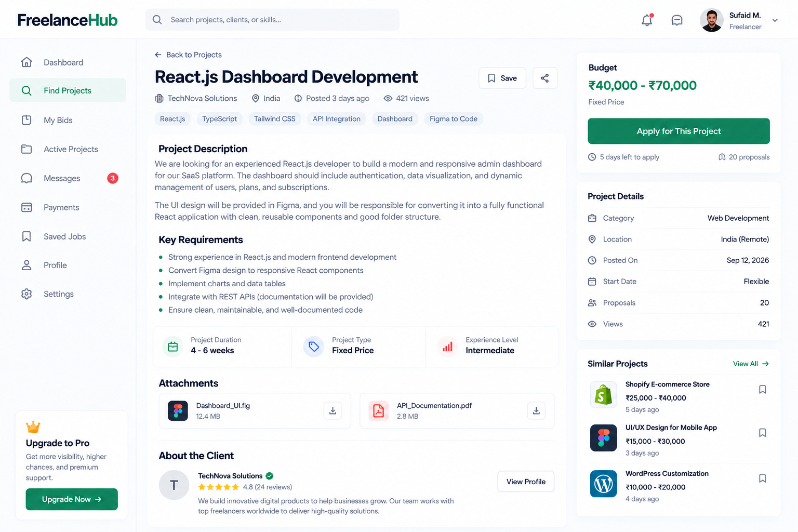Download the API_Documentation.pdf attachment

tap(536, 410)
